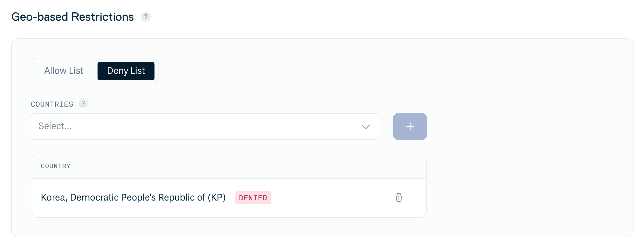Click the word Korea in the table

click(53, 197)
